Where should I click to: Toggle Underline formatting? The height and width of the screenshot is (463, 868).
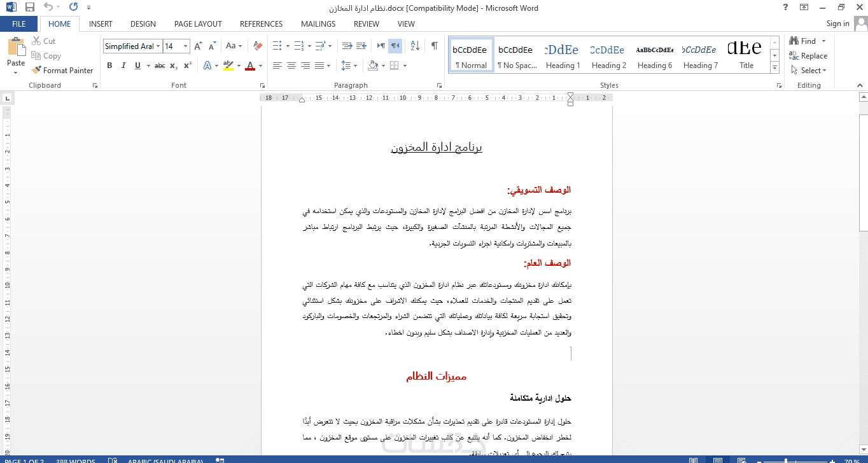(x=137, y=66)
